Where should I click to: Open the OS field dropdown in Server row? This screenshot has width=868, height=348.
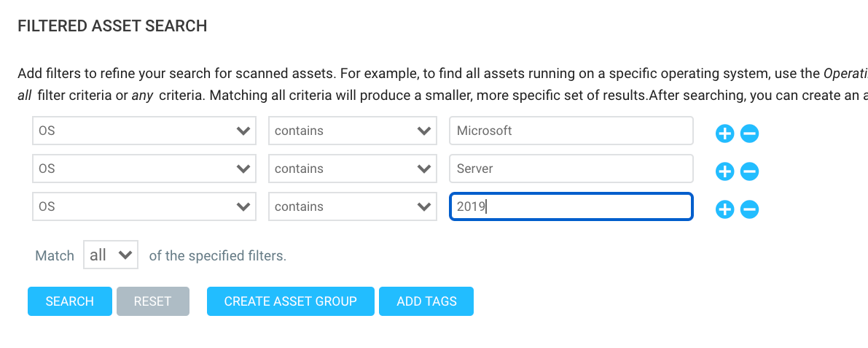pos(144,169)
